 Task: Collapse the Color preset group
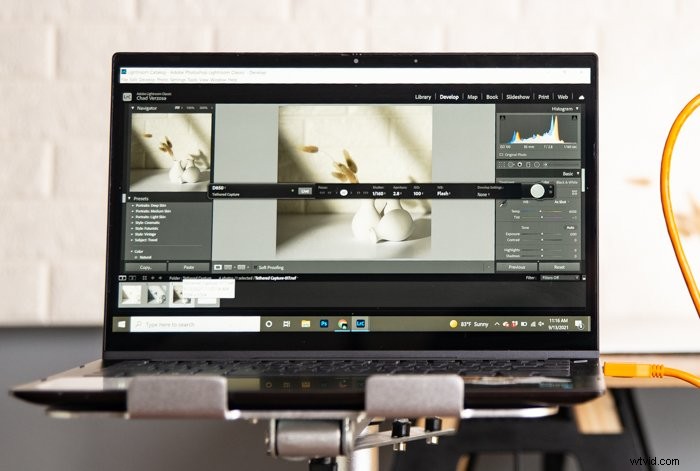[132, 251]
